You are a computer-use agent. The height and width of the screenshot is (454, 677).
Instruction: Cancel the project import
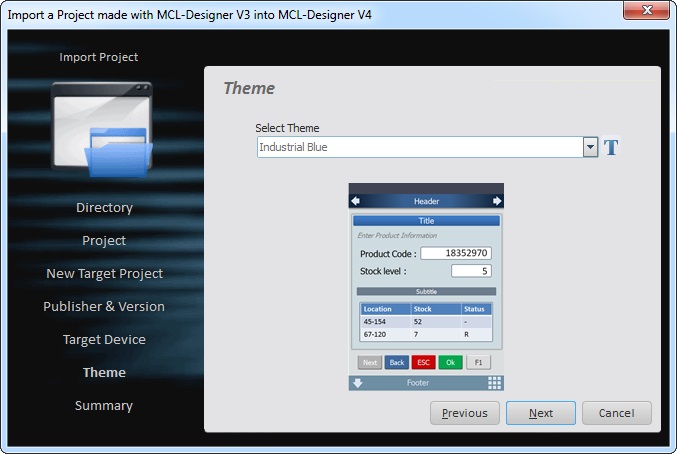pos(616,413)
